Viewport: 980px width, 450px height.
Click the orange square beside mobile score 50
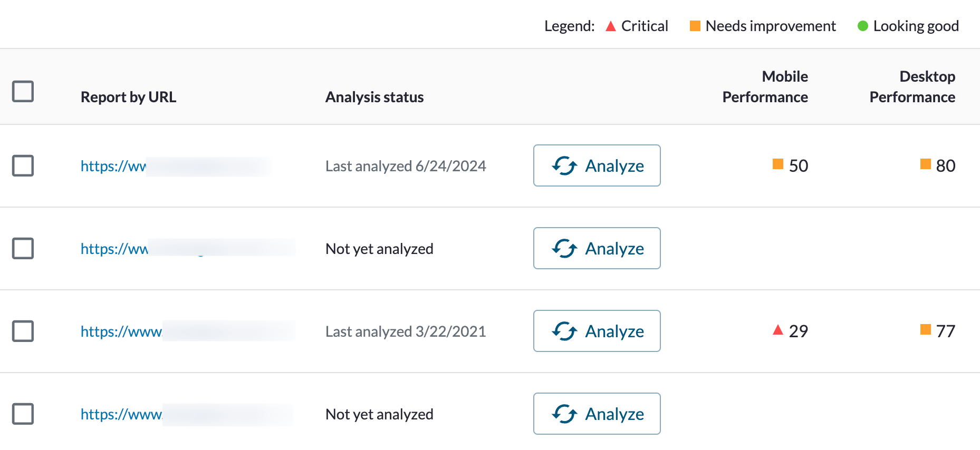[x=778, y=164]
